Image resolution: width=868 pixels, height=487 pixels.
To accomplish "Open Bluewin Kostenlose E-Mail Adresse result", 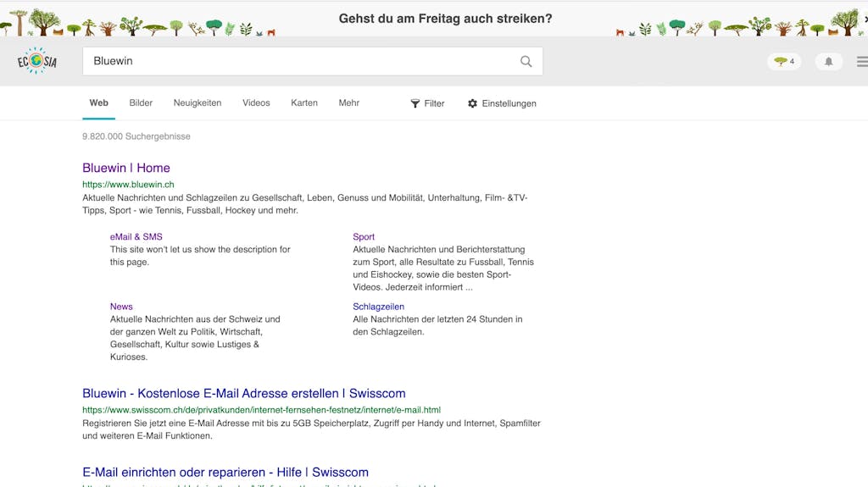I will [x=244, y=394].
